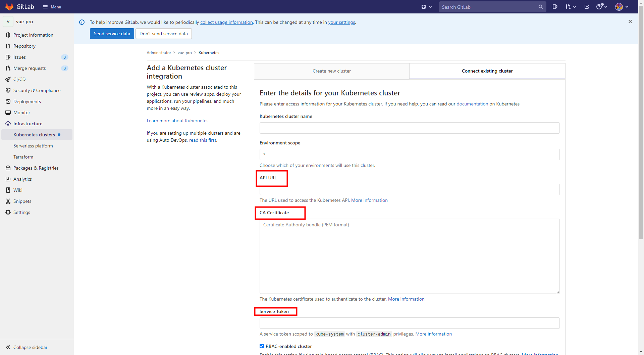This screenshot has width=644, height=355.
Task: Click the CA Certificate text area
Action: [x=410, y=256]
